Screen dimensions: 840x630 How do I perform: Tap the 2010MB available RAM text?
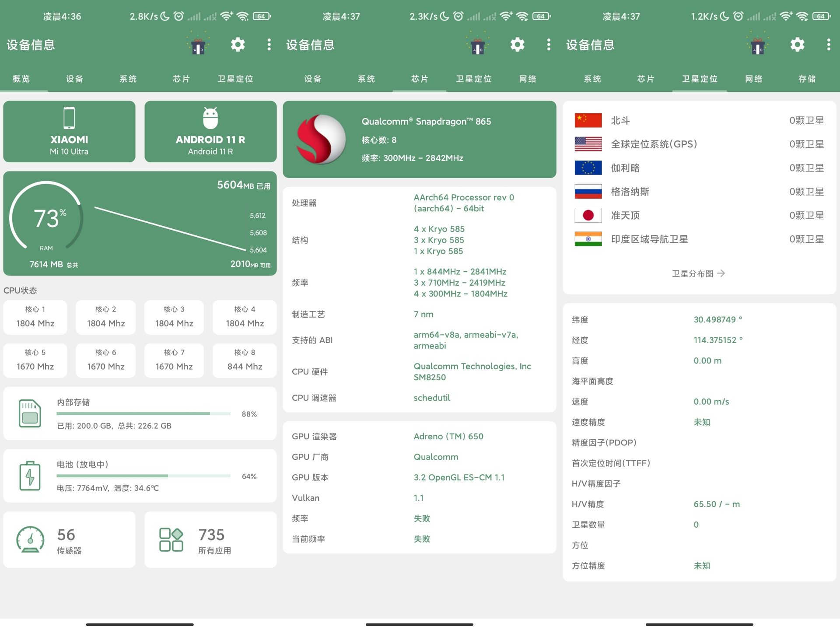tap(250, 264)
